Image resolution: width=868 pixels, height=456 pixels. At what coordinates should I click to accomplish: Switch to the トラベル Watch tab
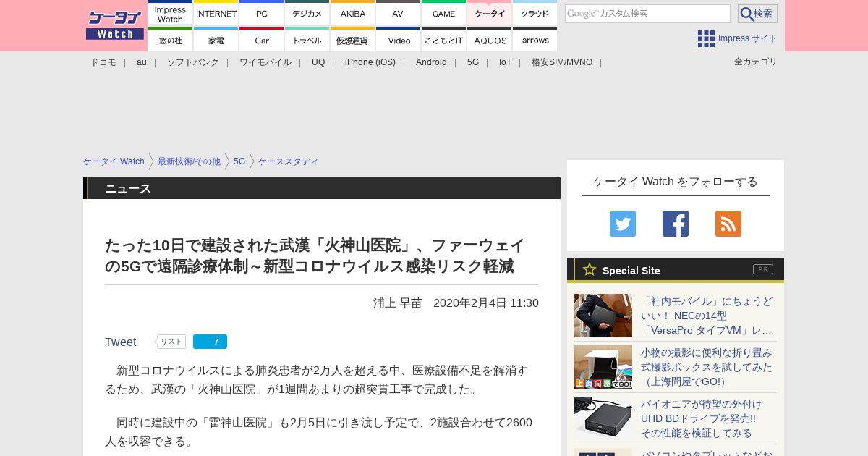point(307,39)
